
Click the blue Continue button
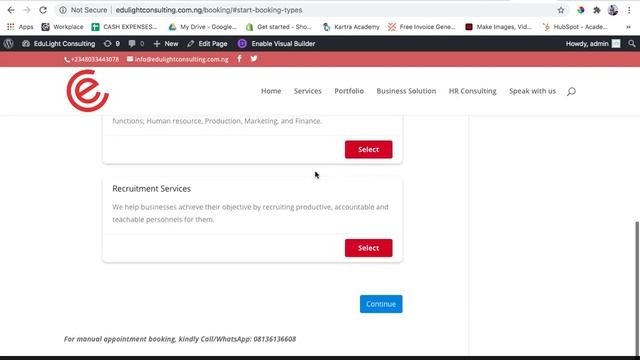pos(381,304)
